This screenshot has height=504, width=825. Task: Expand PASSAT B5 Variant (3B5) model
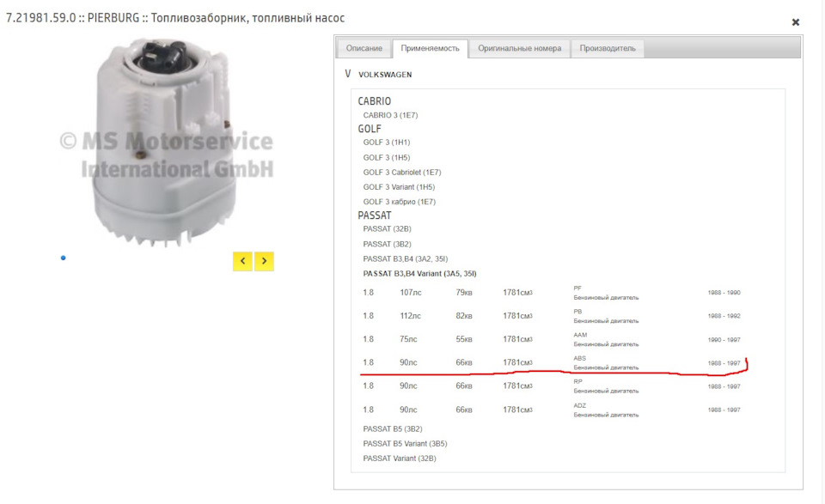(x=405, y=444)
